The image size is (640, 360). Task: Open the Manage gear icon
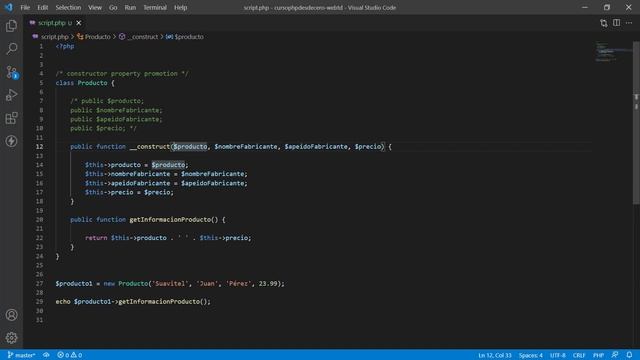11,338
